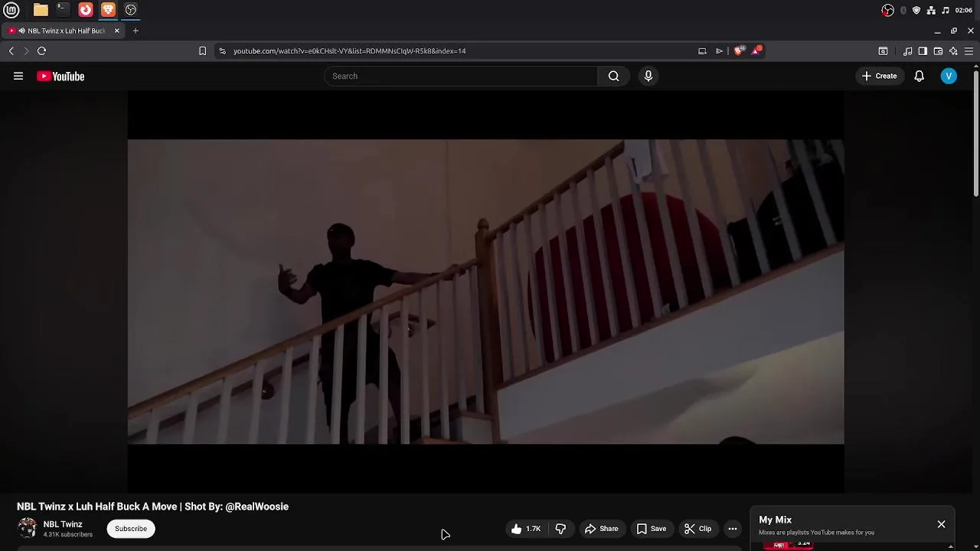The height and width of the screenshot is (551, 980).
Task: Click the My Mix playlist title
Action: (775, 520)
